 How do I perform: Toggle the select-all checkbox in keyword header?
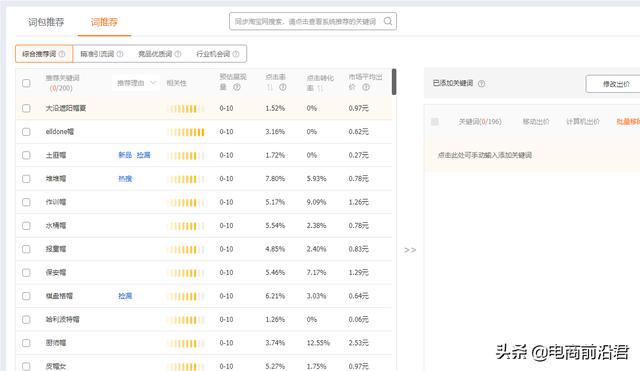26,83
